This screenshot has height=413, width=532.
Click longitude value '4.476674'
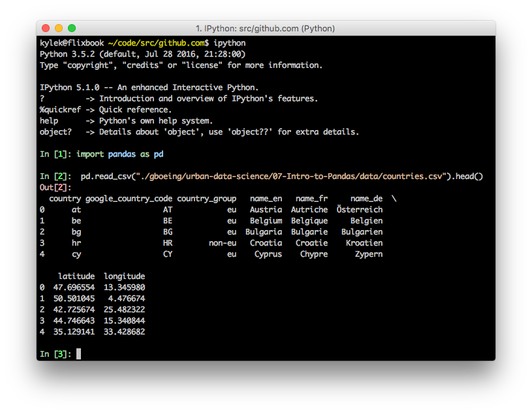coord(127,299)
